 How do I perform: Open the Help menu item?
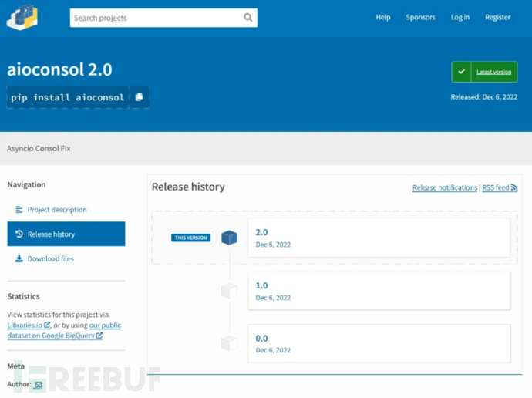383,18
